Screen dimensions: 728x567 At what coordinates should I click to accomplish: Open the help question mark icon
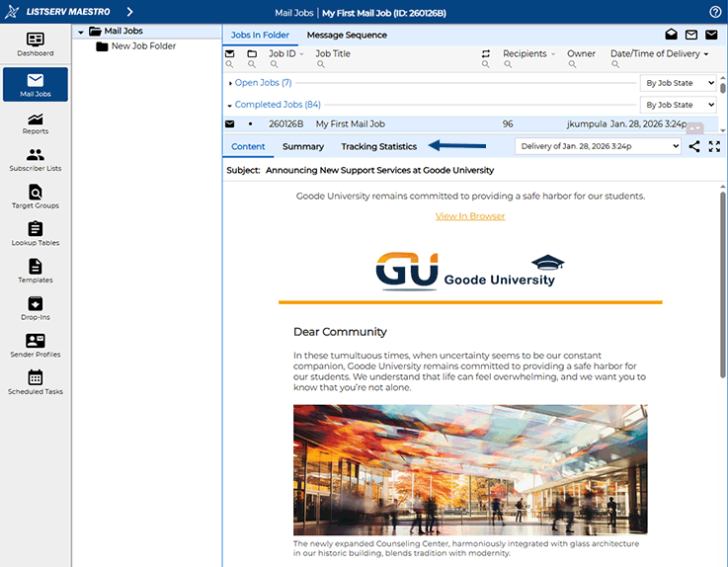click(x=715, y=12)
